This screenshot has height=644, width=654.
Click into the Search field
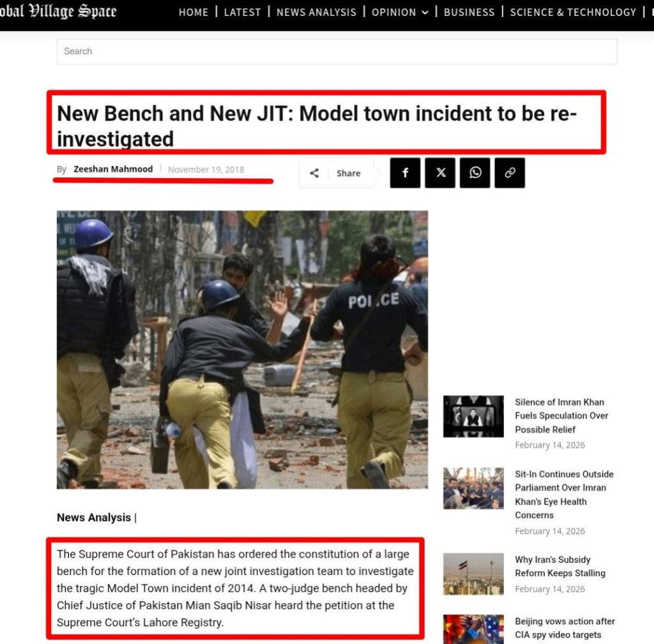[337, 51]
